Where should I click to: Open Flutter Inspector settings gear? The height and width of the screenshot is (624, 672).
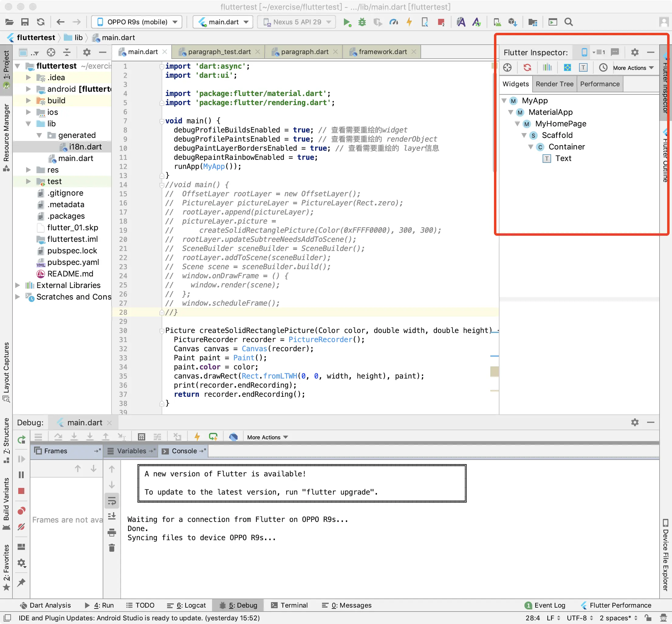[x=635, y=52]
